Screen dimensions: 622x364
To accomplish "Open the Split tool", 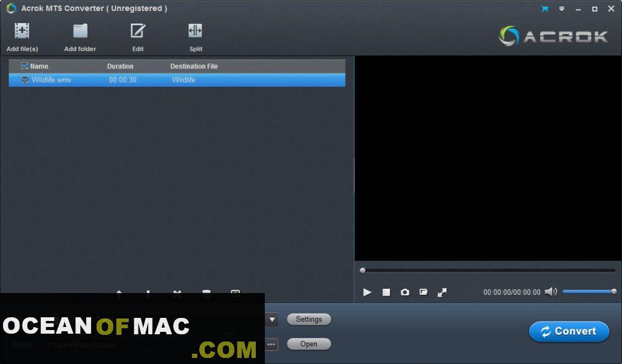I will click(x=195, y=31).
